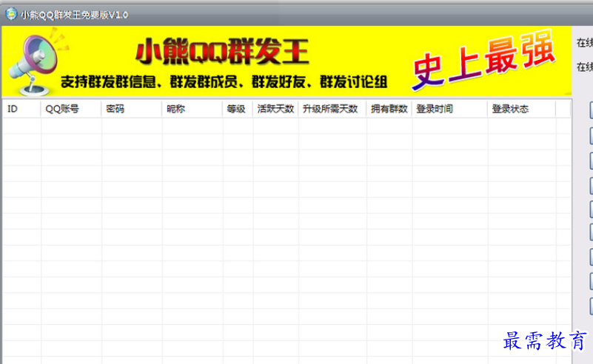The width and height of the screenshot is (593, 364).
Task: Sort by the 拥有群数 column header
Action: coord(389,109)
